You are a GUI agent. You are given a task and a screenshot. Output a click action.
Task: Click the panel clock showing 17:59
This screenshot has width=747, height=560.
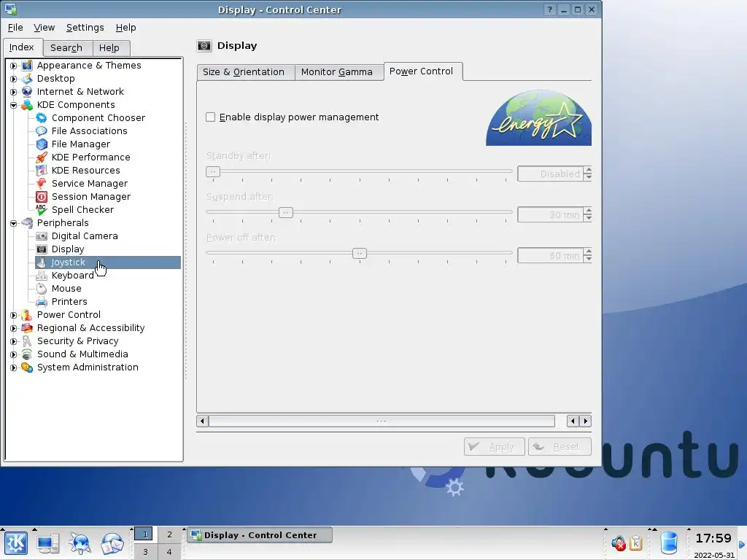point(713,539)
